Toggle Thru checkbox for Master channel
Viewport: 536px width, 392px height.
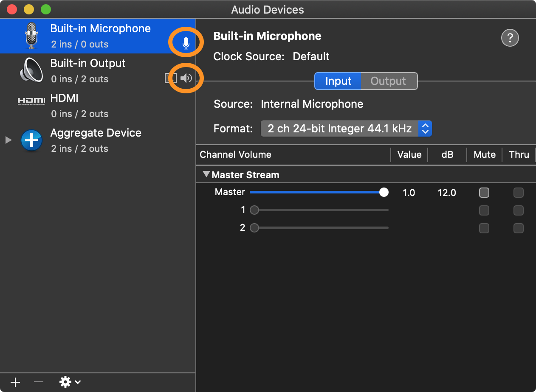pos(518,193)
